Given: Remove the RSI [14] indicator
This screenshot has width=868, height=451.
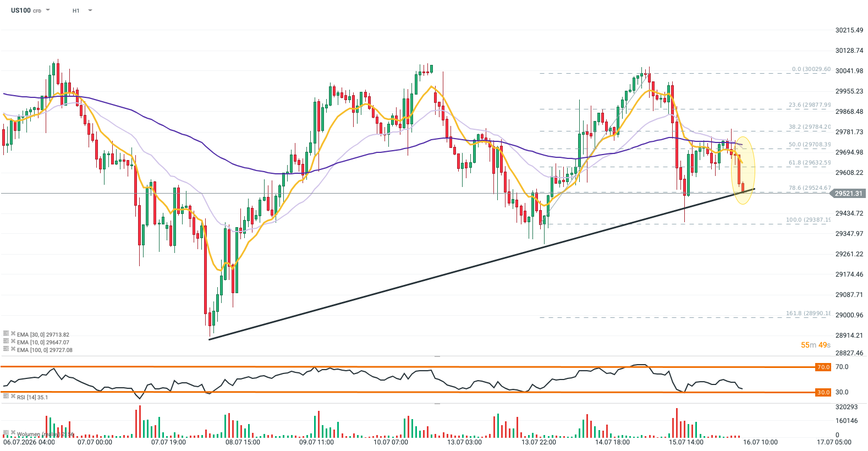Looking at the screenshot, I should tap(13, 396).
